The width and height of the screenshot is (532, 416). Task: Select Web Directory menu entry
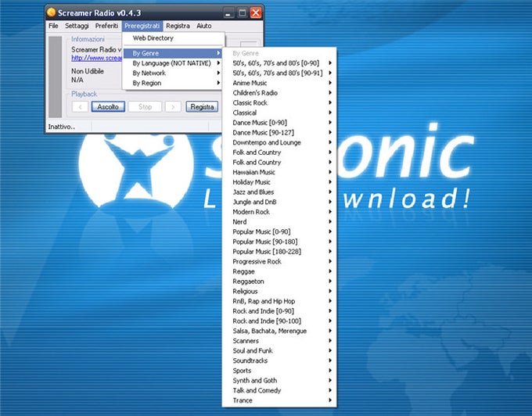click(x=173, y=38)
